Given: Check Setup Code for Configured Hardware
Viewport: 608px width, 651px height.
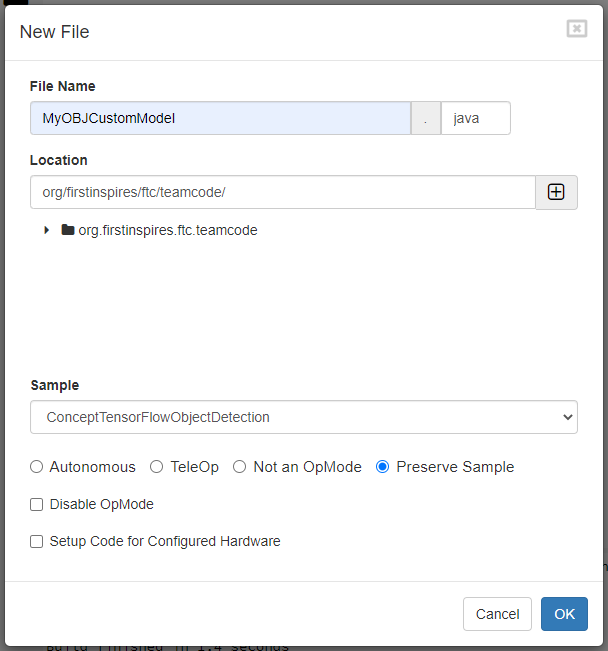Looking at the screenshot, I should click(37, 541).
